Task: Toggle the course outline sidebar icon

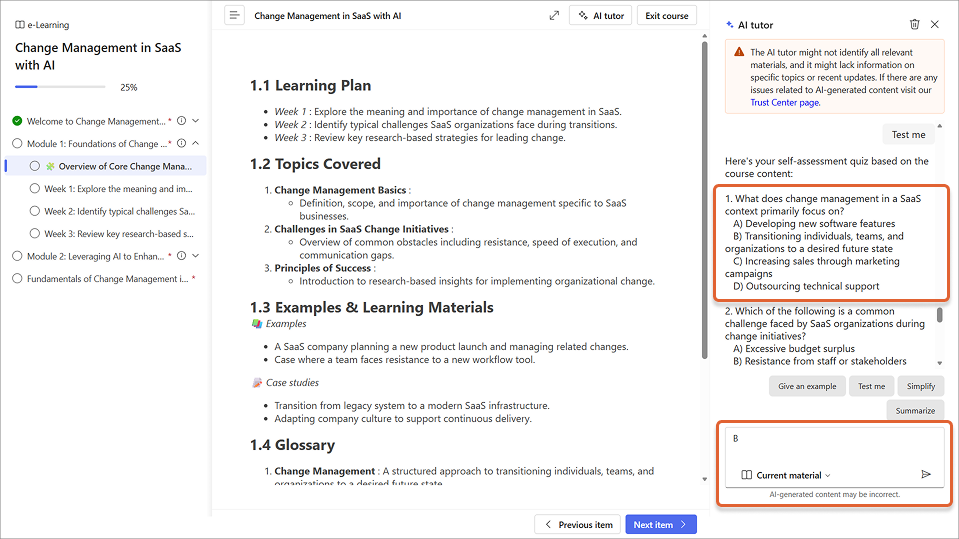Action: tap(234, 16)
